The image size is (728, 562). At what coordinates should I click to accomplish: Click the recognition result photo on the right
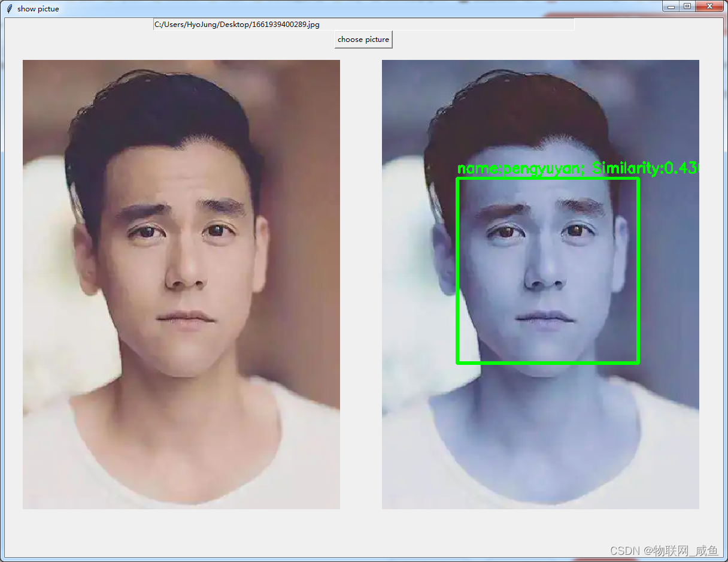coord(541,285)
